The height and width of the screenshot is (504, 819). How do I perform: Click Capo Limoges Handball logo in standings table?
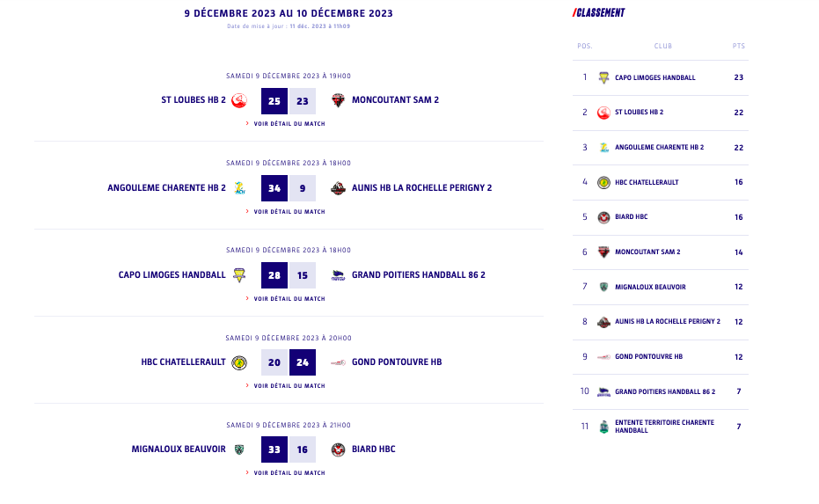(x=603, y=77)
